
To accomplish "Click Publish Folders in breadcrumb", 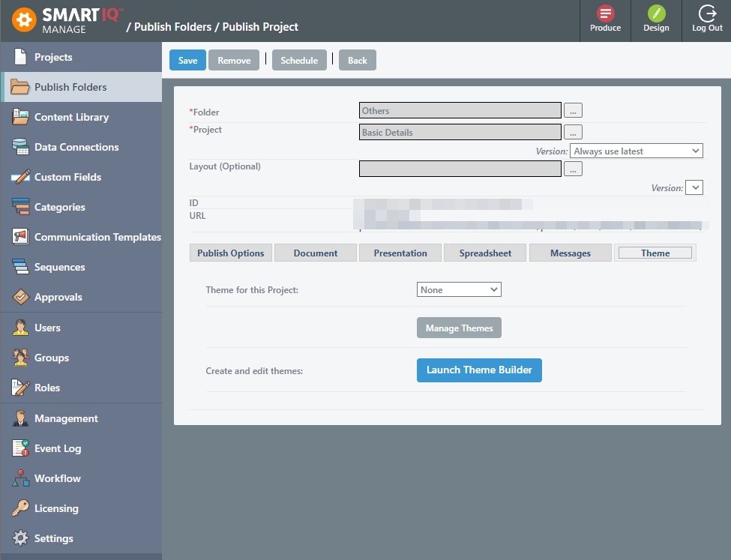I will pos(172,27).
